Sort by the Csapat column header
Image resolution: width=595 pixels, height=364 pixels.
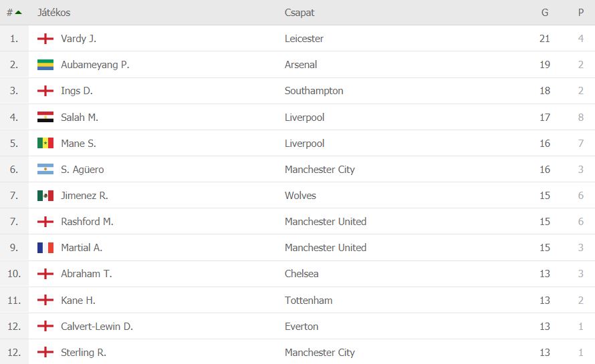coord(300,13)
